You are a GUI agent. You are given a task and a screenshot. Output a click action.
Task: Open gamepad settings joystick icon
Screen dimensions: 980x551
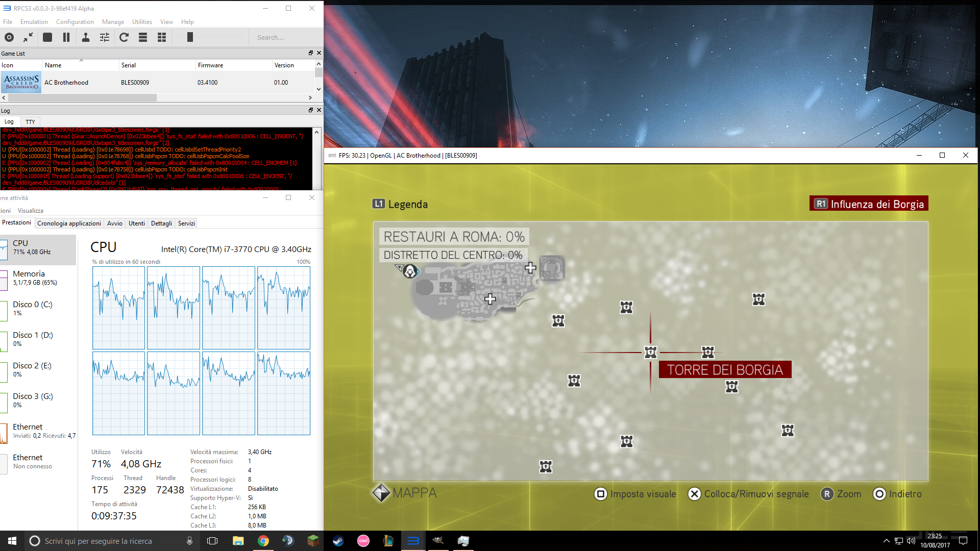click(x=86, y=37)
